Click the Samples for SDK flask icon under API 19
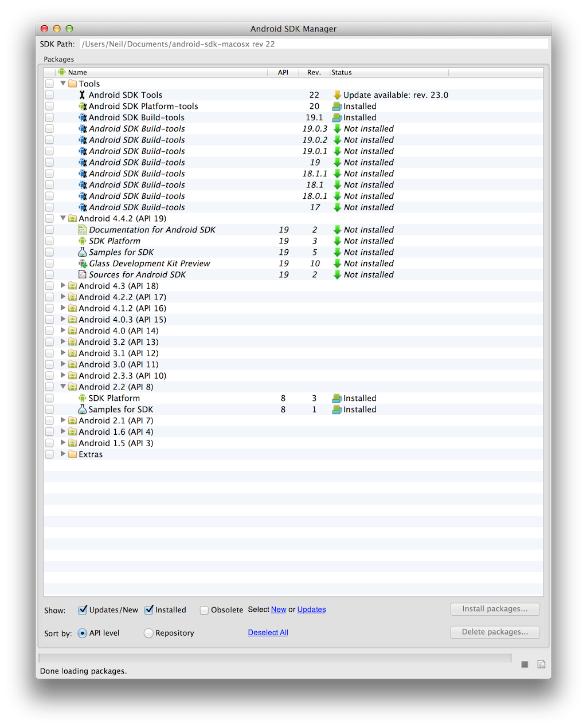Screen dimensions: 587x728 [83, 253]
